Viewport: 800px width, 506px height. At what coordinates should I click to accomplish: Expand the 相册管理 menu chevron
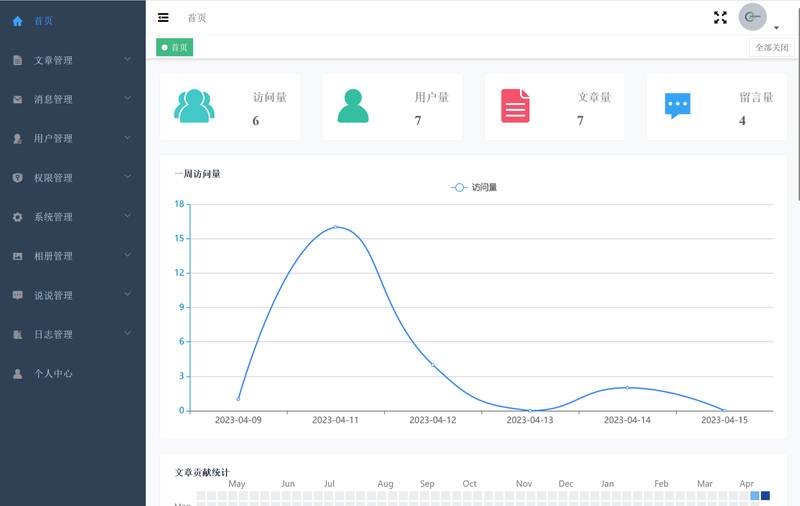pos(128,255)
